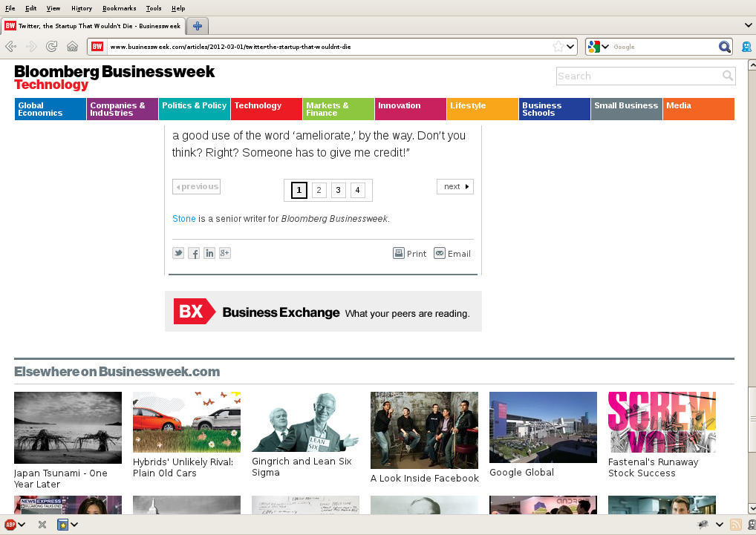Screen dimensions: 756x535
Task: Open the File menu
Action: (10, 8)
